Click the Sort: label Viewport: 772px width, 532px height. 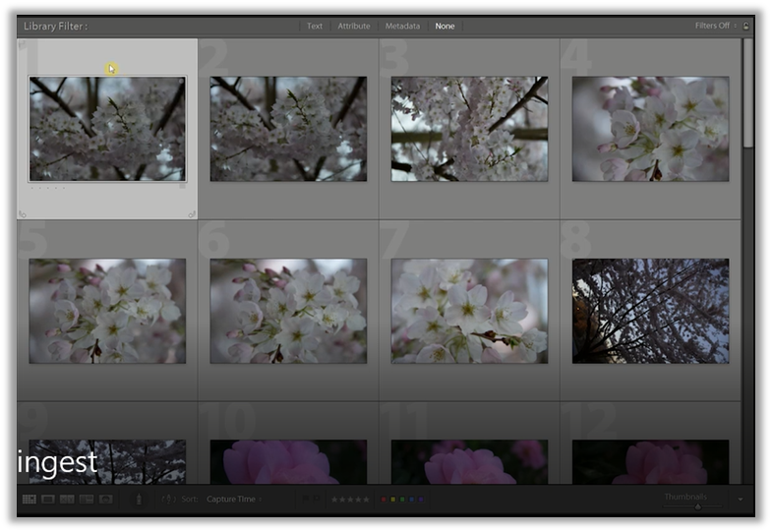tap(190, 499)
